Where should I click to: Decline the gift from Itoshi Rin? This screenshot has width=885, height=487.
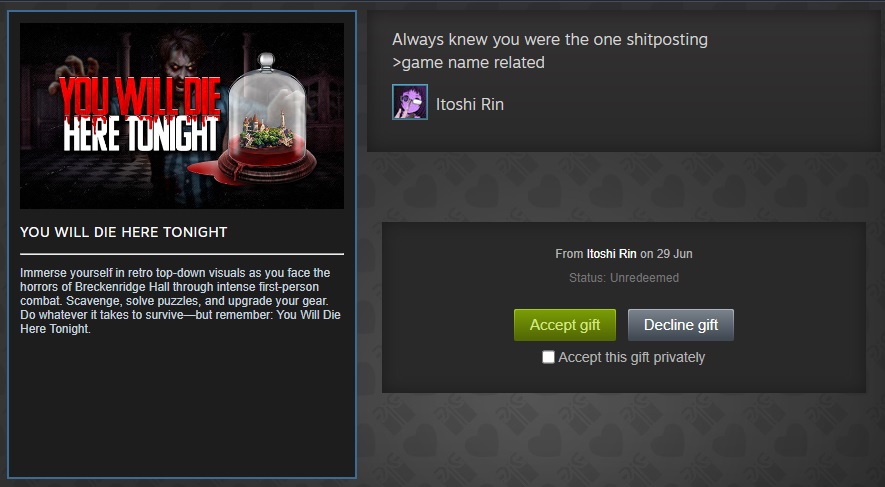681,325
